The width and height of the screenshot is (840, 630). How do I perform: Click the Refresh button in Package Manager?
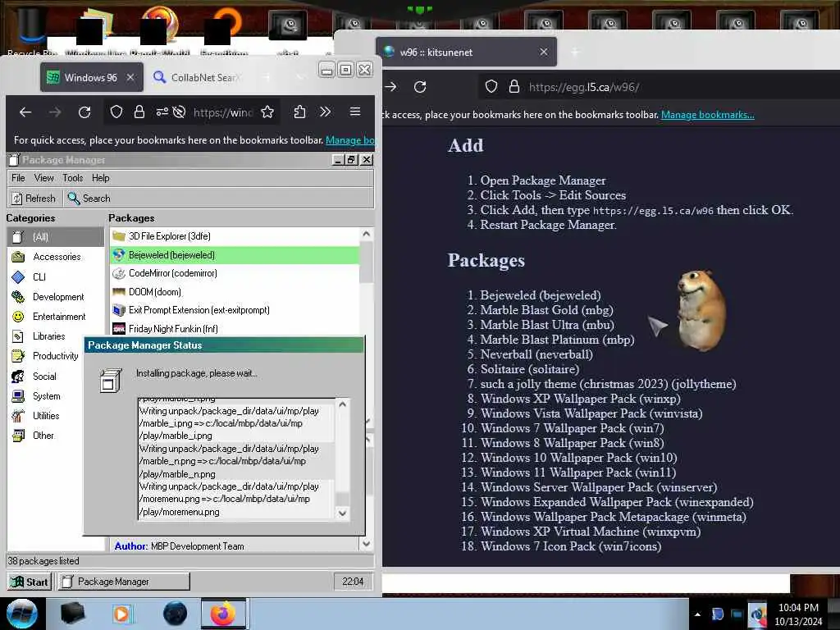point(33,199)
